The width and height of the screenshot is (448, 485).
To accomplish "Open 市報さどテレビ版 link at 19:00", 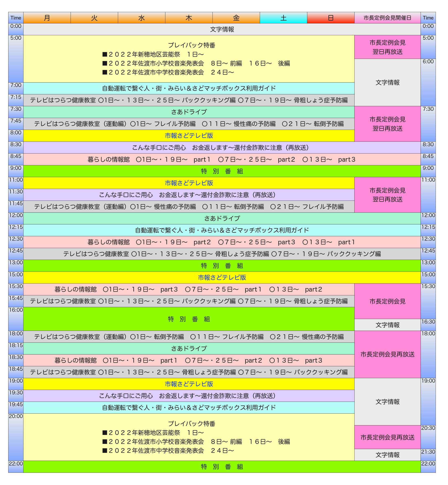I will [189, 384].
